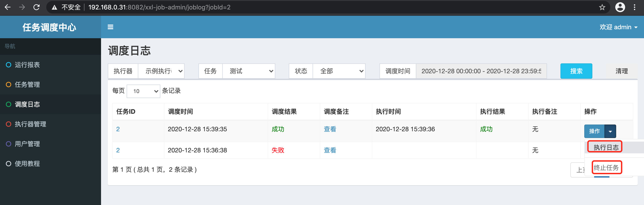Screen dimensions: 644x205
Task: Click the green 成功 under 调度结果
Action: 278,129
